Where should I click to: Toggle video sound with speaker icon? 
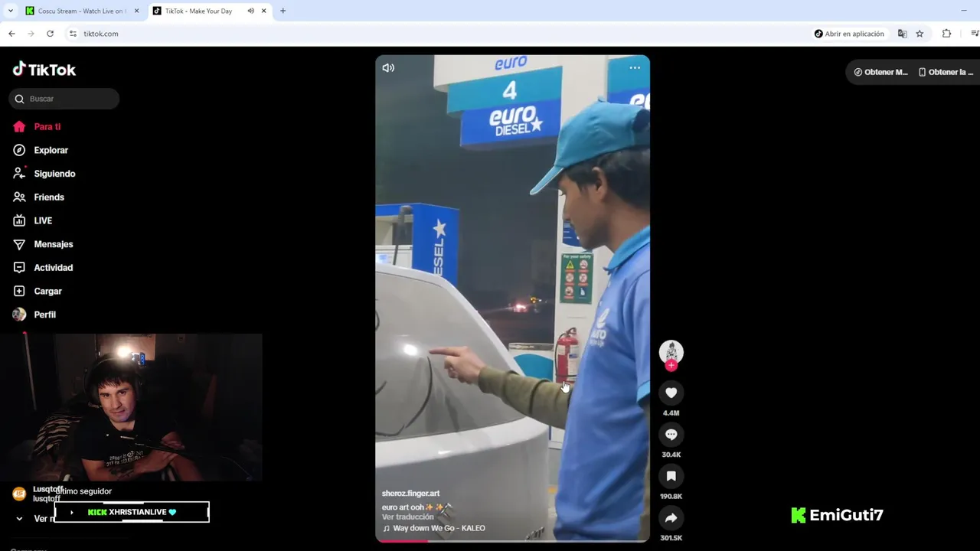click(x=388, y=67)
